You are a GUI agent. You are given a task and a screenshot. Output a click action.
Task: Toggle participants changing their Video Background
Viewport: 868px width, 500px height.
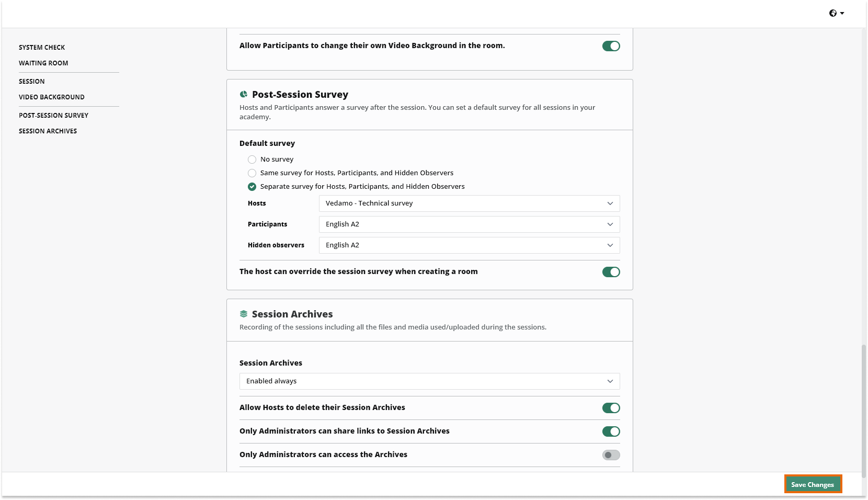coord(611,46)
